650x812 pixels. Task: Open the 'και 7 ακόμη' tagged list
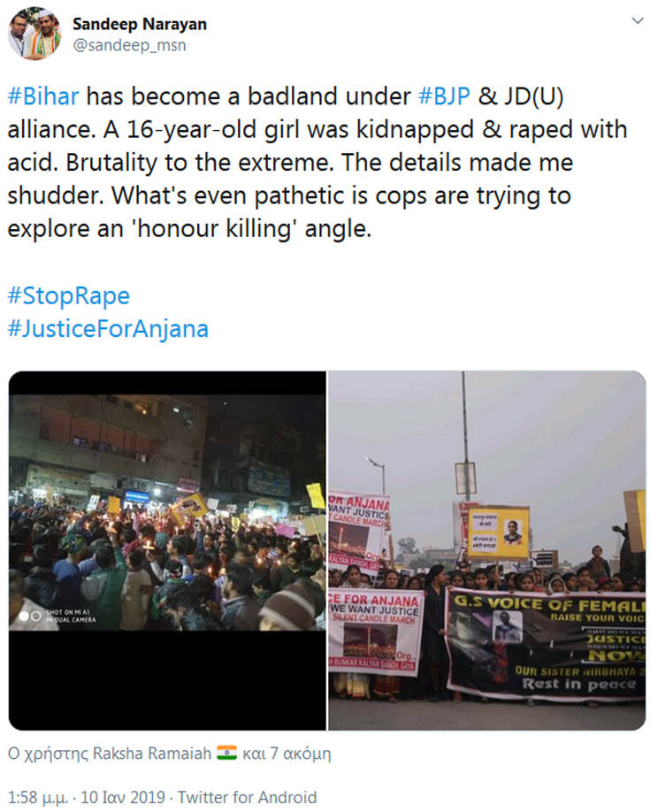pyautogui.click(x=287, y=753)
